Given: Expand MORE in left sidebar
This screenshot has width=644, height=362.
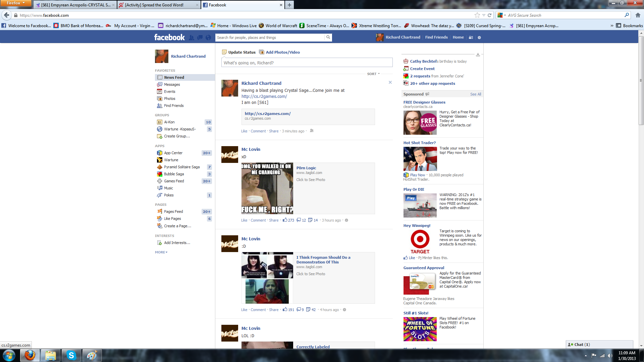Looking at the screenshot, I should [161, 252].
